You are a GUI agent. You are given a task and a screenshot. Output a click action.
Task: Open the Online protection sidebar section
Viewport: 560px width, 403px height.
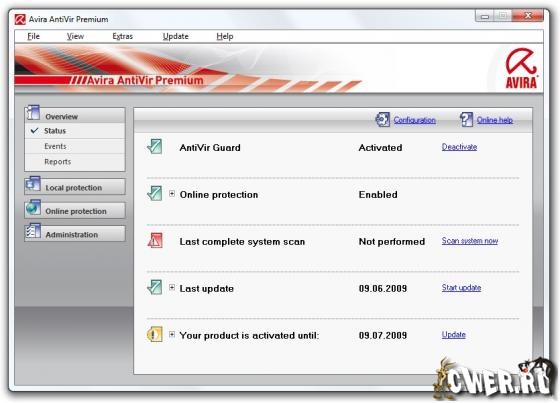[75, 210]
